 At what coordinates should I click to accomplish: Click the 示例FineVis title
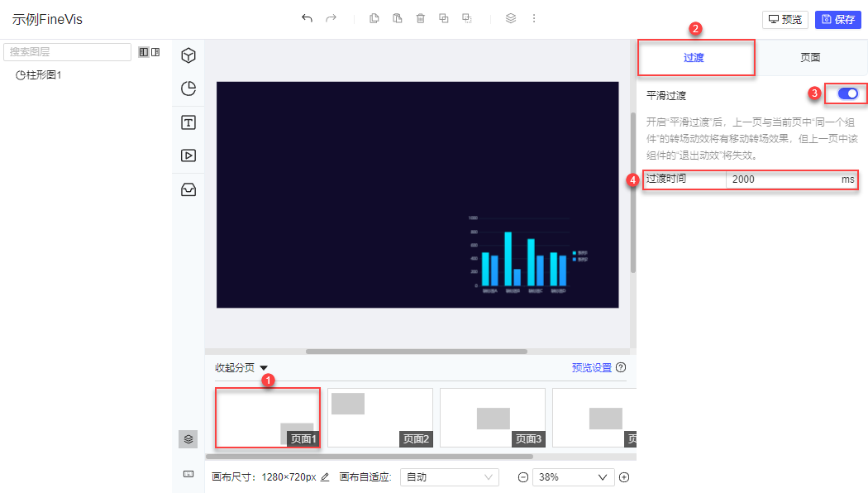[48, 19]
